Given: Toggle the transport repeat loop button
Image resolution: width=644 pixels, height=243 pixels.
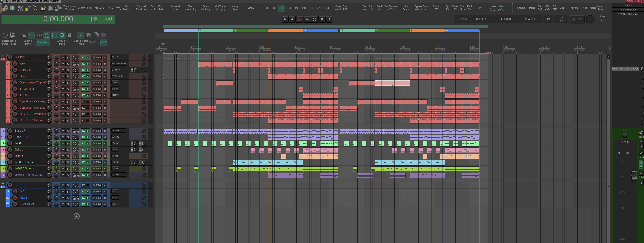Looking at the screenshot, I should pyautogui.click(x=314, y=19).
